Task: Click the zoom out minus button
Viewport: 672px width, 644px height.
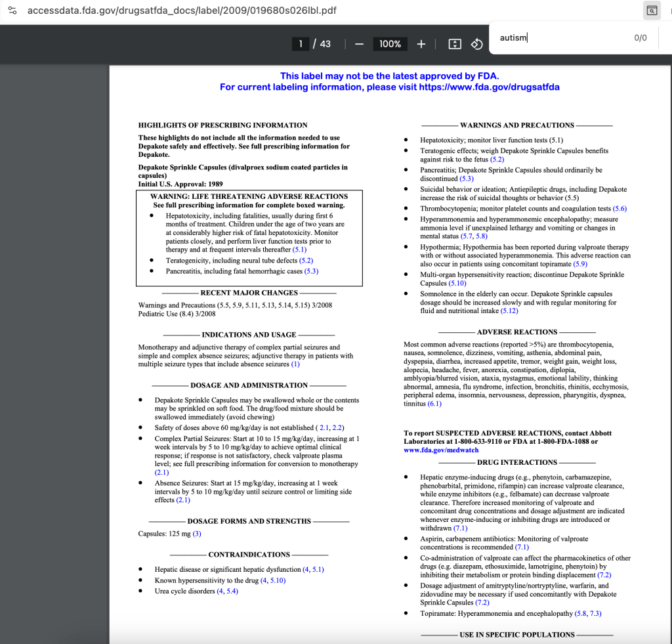Action: coord(359,44)
